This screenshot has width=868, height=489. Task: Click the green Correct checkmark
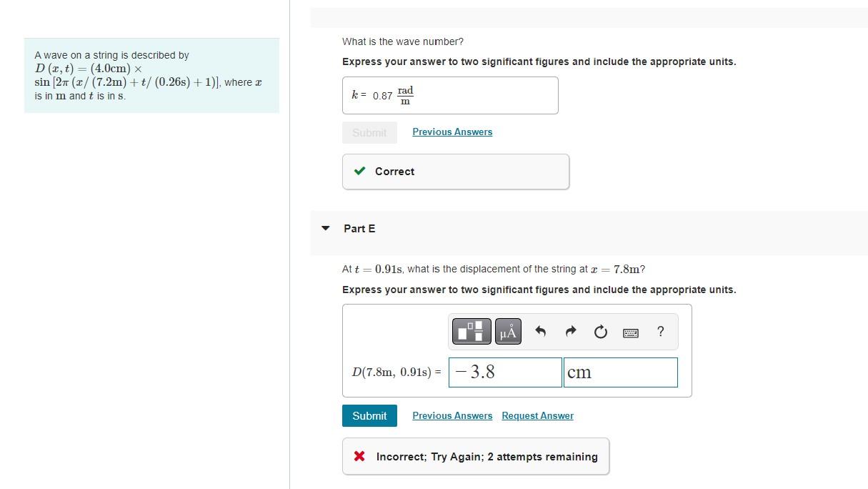pos(359,171)
